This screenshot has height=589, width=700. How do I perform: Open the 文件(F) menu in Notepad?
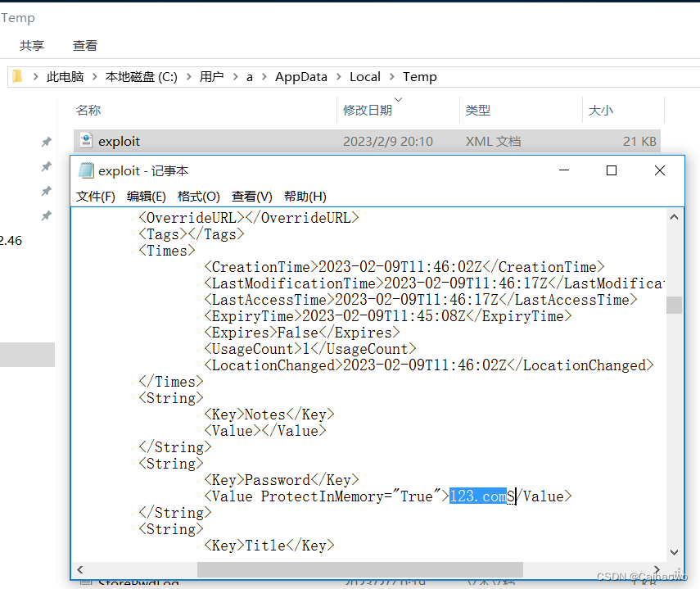(x=94, y=196)
